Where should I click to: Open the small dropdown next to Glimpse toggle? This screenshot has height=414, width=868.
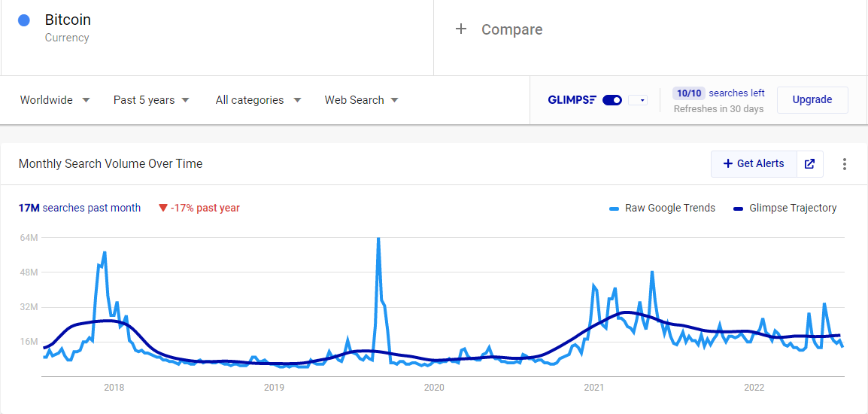638,100
